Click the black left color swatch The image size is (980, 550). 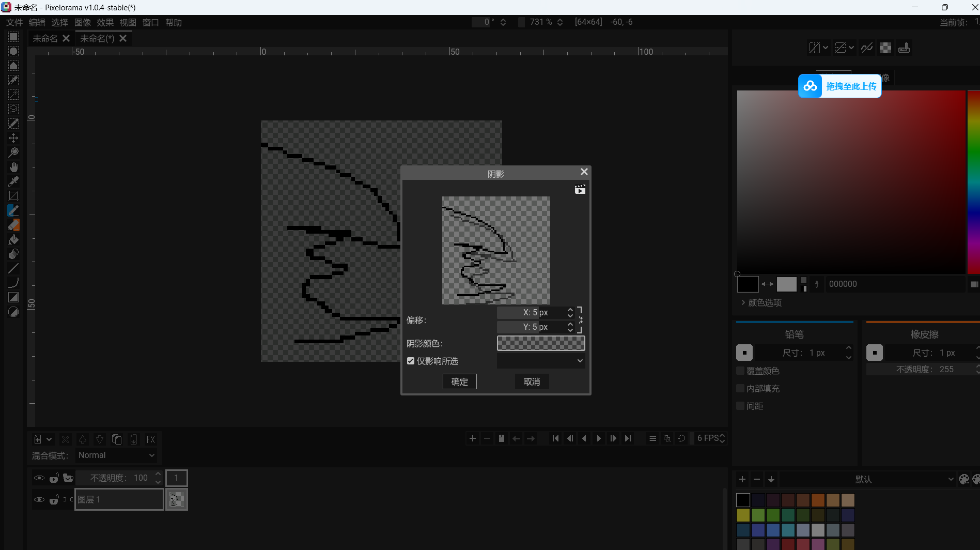(748, 284)
